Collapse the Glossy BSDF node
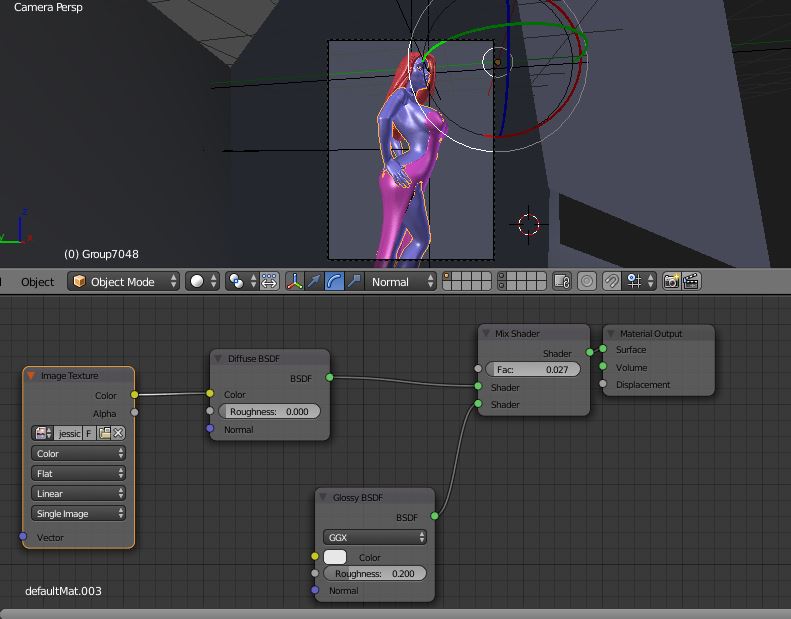The height and width of the screenshot is (619, 791). click(323, 497)
